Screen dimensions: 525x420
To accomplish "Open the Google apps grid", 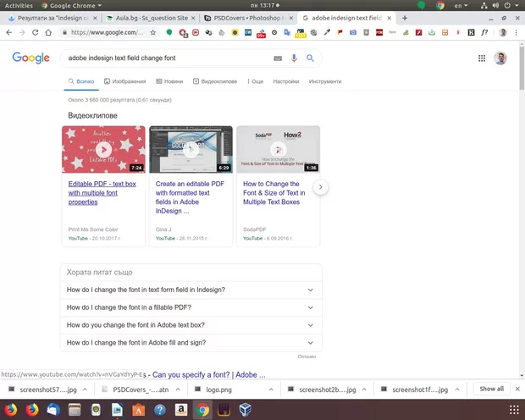I will point(482,58).
